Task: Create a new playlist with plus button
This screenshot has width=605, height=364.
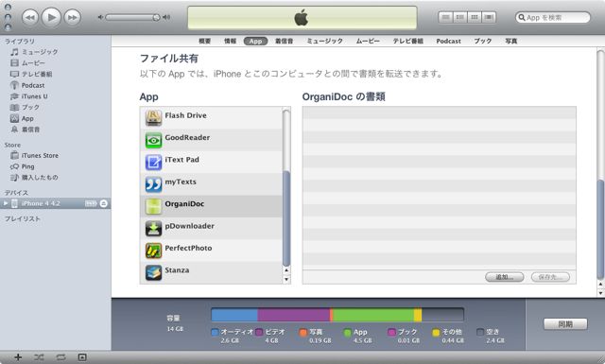Action: (18, 357)
